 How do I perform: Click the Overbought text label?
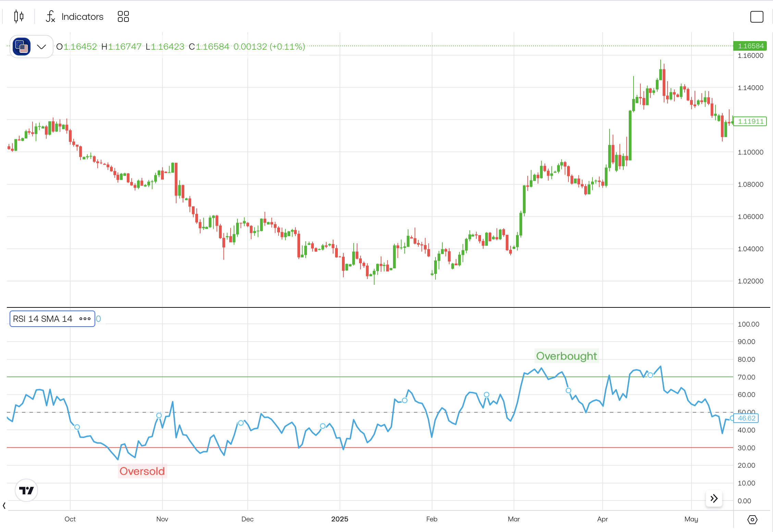pos(566,356)
